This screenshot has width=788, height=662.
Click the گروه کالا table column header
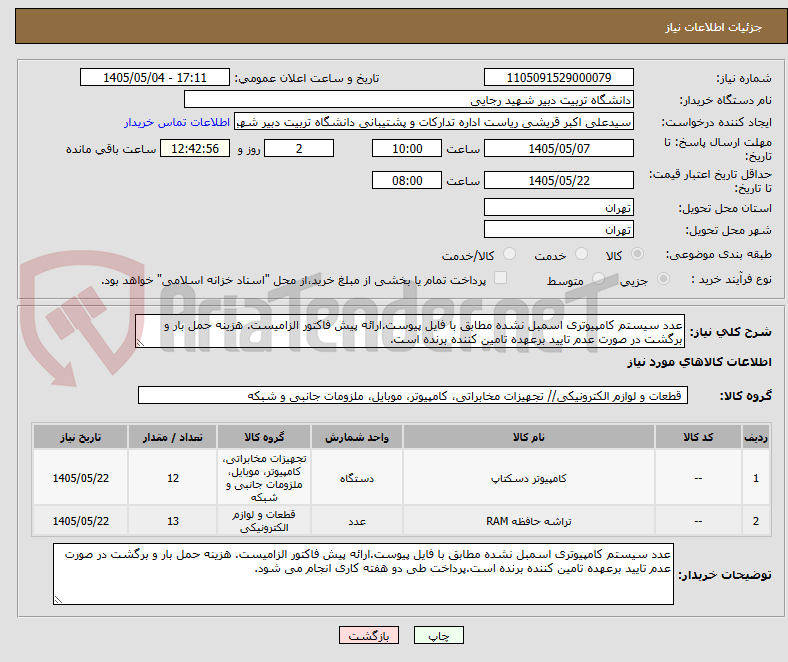264,437
